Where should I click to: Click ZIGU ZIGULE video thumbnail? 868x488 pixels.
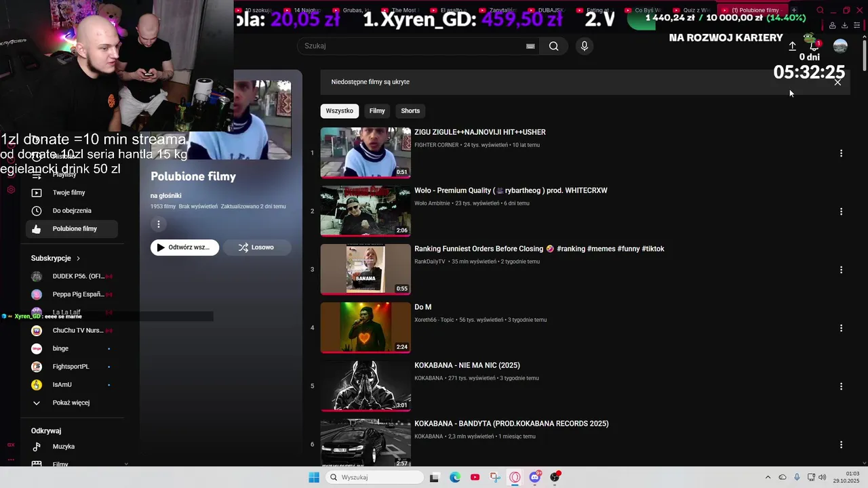click(366, 152)
